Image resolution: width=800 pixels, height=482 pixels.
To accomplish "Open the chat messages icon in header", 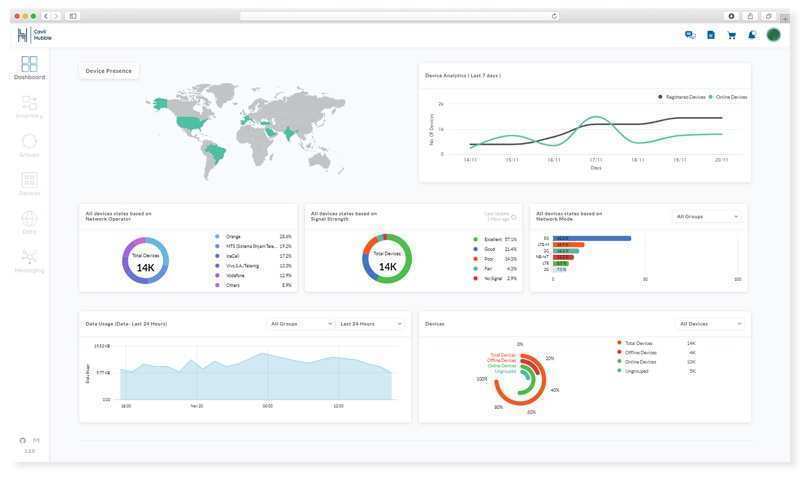I will (x=690, y=35).
